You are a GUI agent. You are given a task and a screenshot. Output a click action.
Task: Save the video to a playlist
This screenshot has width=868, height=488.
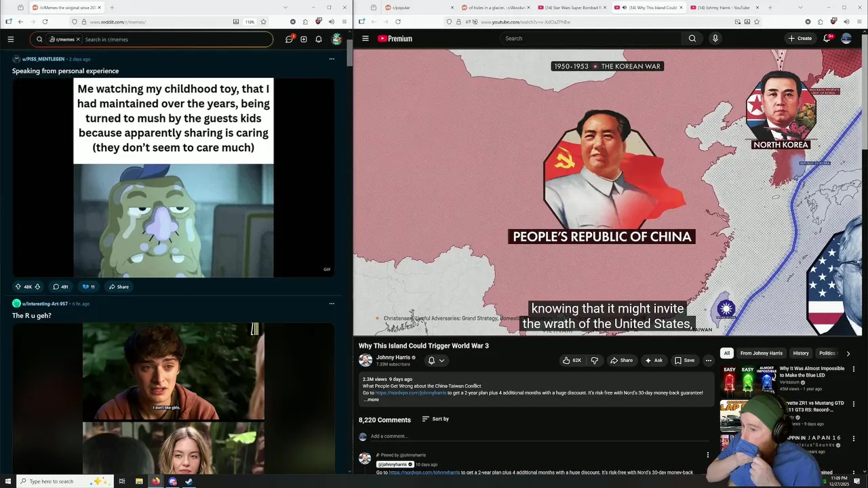tap(684, 361)
